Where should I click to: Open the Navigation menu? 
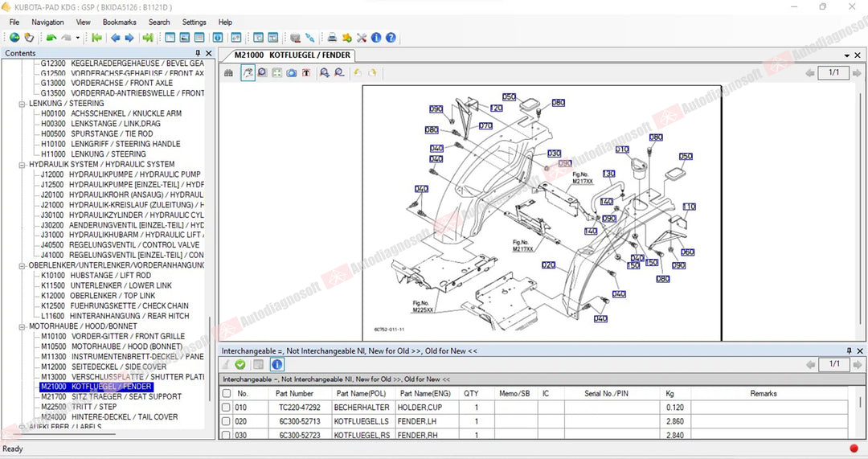click(47, 23)
